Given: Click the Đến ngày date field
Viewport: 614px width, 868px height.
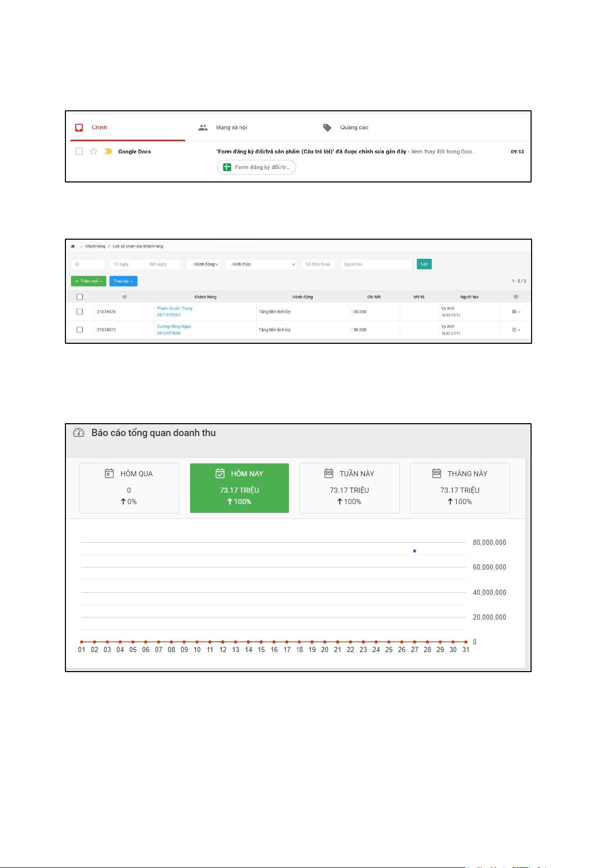Looking at the screenshot, I should [x=163, y=264].
